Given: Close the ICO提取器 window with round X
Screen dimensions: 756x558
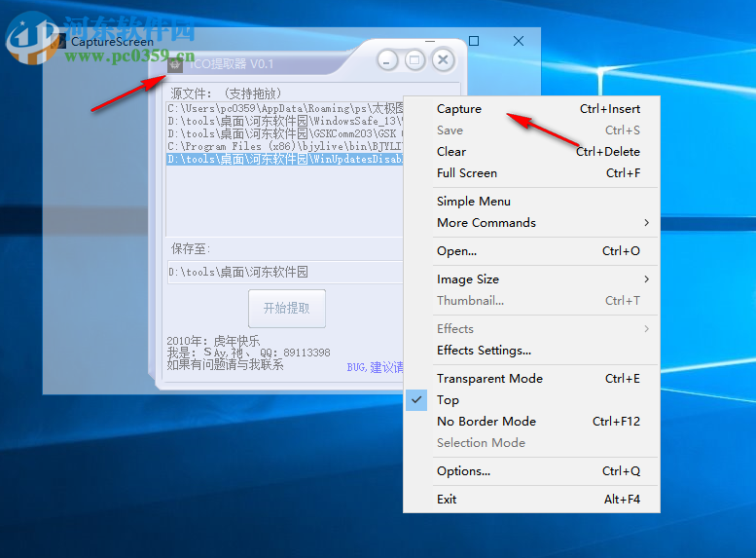Looking at the screenshot, I should [443, 60].
